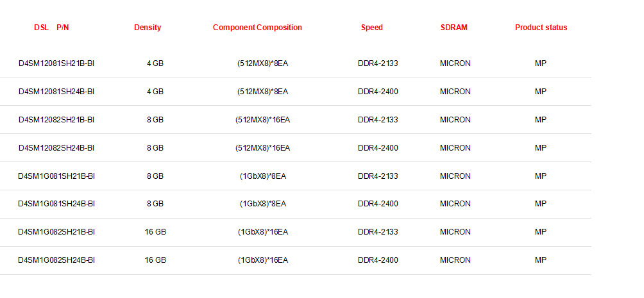Click the DSL P/N column header

[x=51, y=28]
